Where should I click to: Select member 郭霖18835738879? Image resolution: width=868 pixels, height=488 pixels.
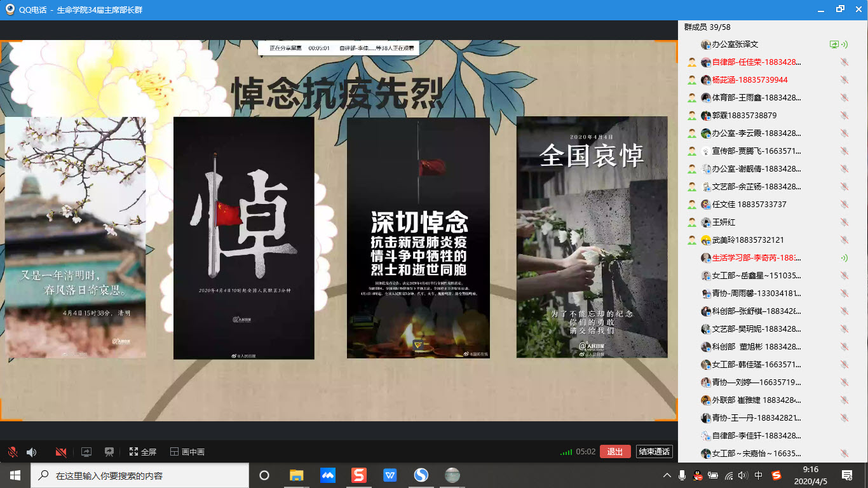pyautogui.click(x=744, y=116)
